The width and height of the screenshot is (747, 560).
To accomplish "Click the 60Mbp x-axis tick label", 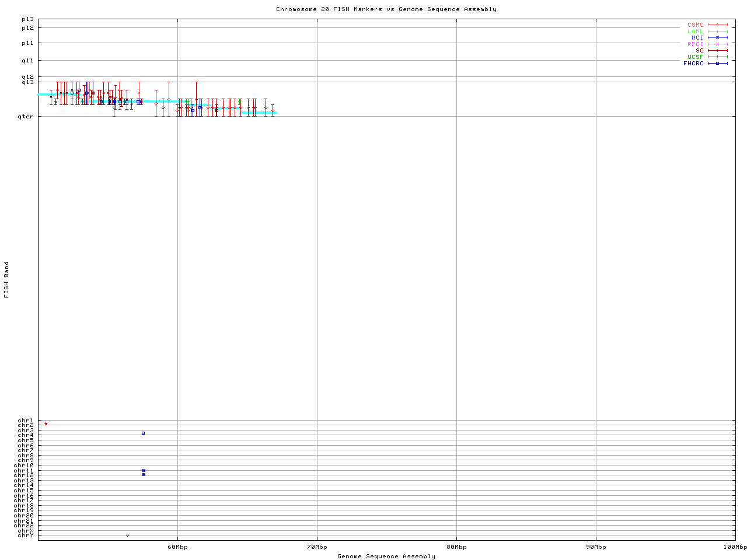I will click(177, 547).
